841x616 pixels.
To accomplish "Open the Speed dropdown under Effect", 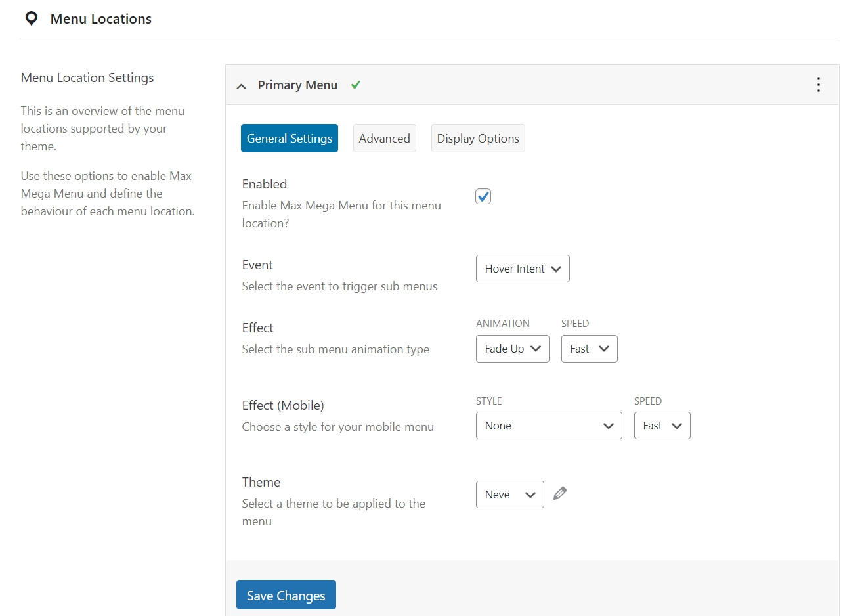I will [589, 349].
